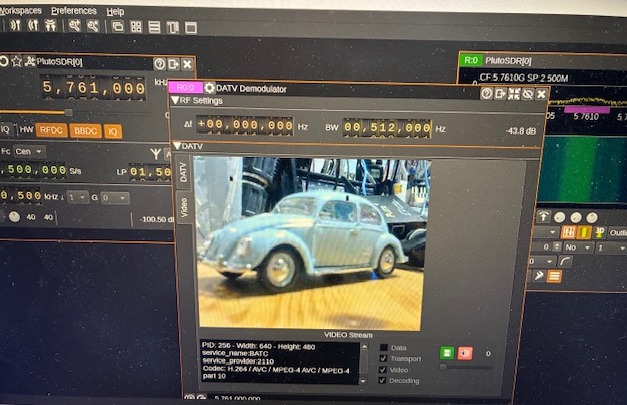Collapse the DATV section
This screenshot has height=405, width=627.
(177, 145)
